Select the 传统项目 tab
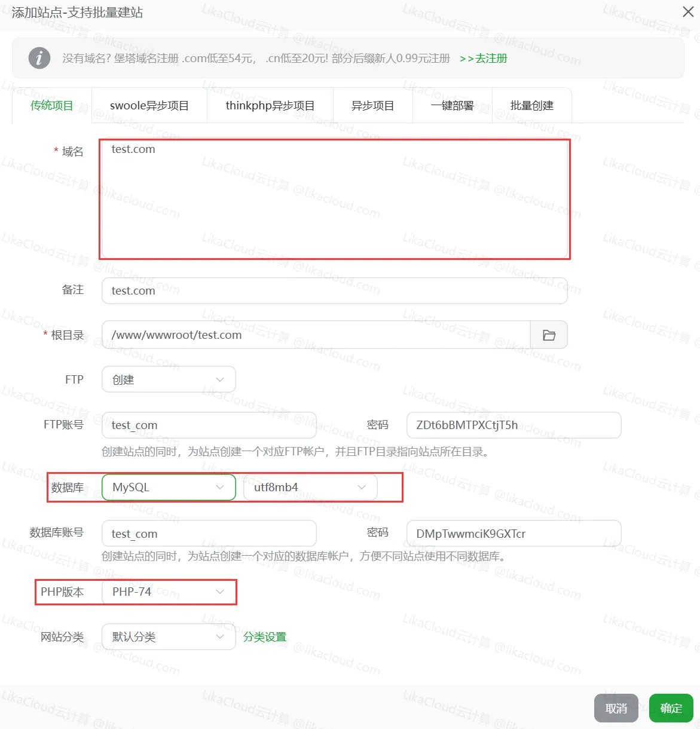 point(51,105)
